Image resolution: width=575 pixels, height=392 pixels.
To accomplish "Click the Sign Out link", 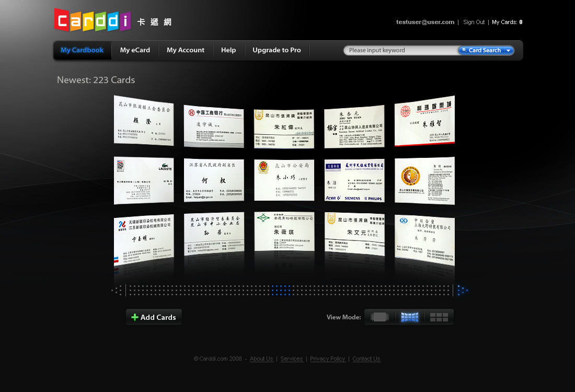I will (x=474, y=22).
